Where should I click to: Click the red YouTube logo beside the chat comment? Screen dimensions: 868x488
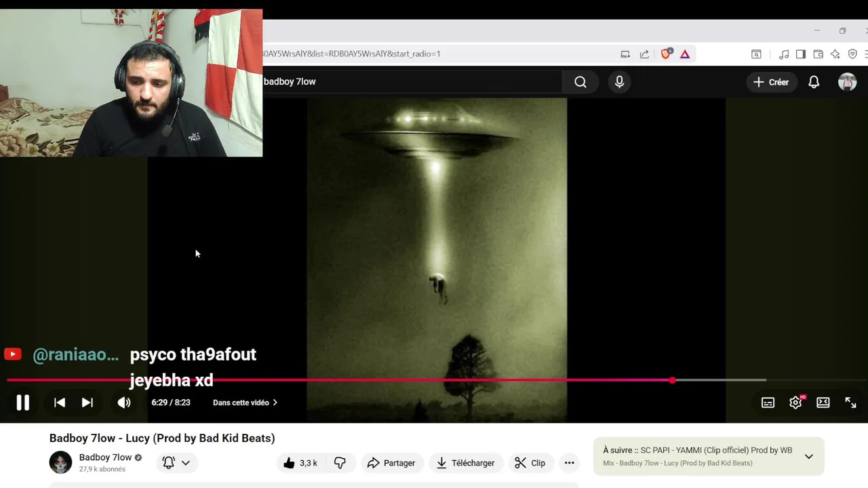13,354
